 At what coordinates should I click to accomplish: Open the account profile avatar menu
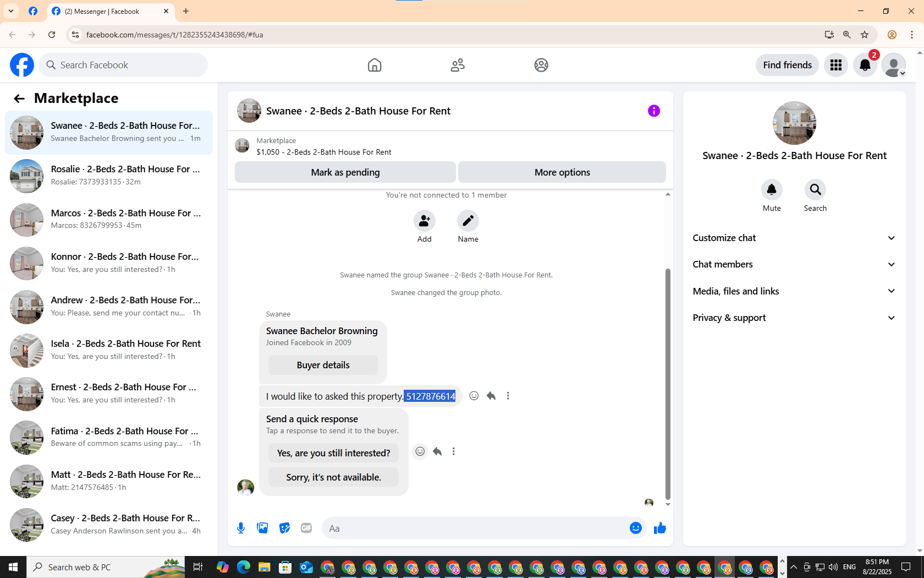[x=894, y=65]
